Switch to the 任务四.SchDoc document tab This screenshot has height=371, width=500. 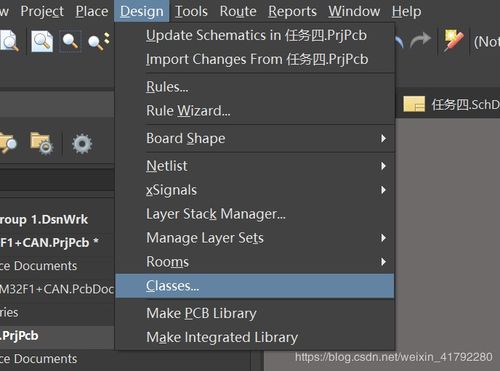[451, 105]
